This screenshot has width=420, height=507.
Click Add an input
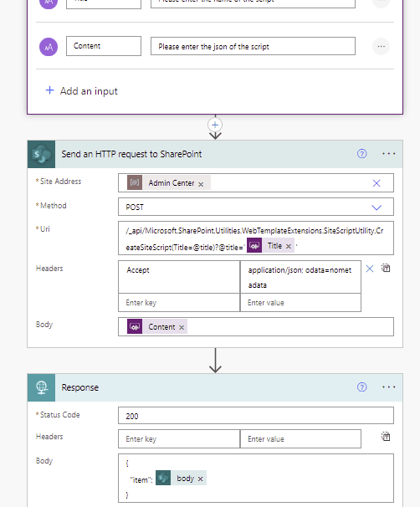[x=81, y=91]
